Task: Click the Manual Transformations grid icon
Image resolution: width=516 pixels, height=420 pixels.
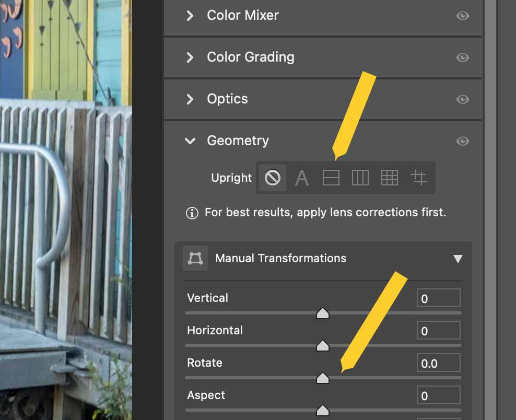Action: [x=195, y=258]
